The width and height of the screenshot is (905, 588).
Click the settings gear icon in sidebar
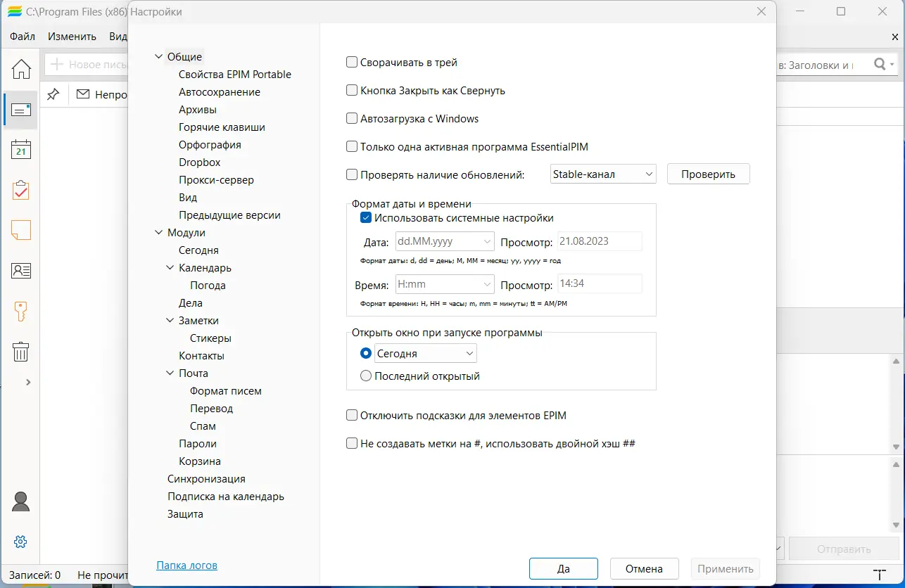20,542
